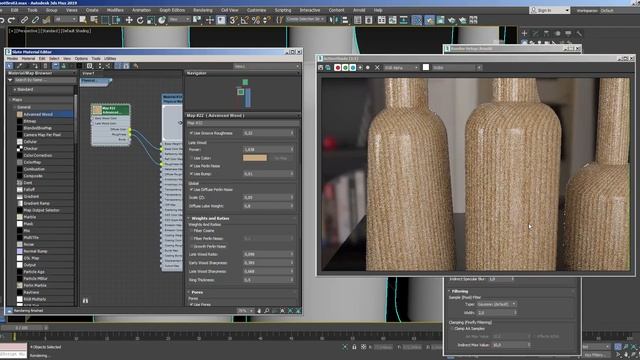Enable Growth Perlin Noise checkbox
Image resolution: width=640 pixels, height=360 pixels.
[191, 247]
